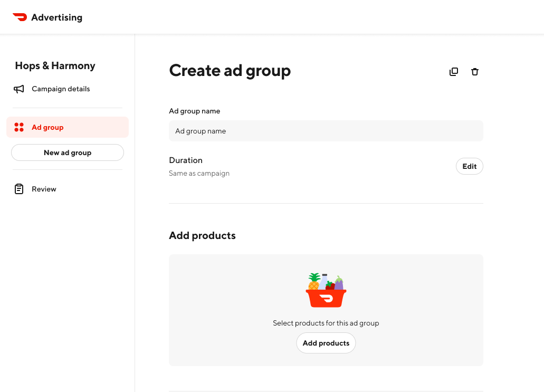Click the Add products section heading
Image resolution: width=544 pixels, height=392 pixels.
(202, 235)
